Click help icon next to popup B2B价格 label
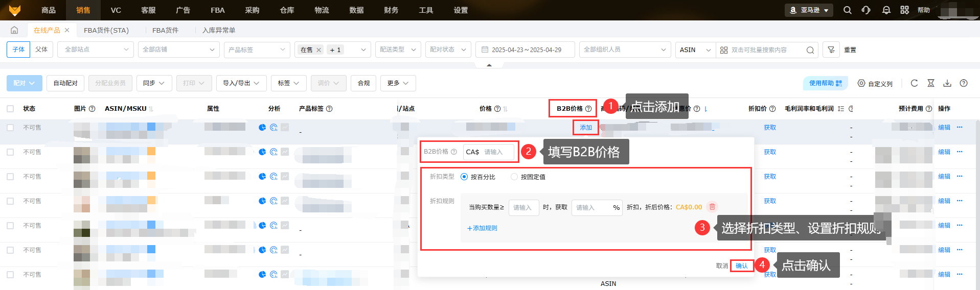 [454, 152]
